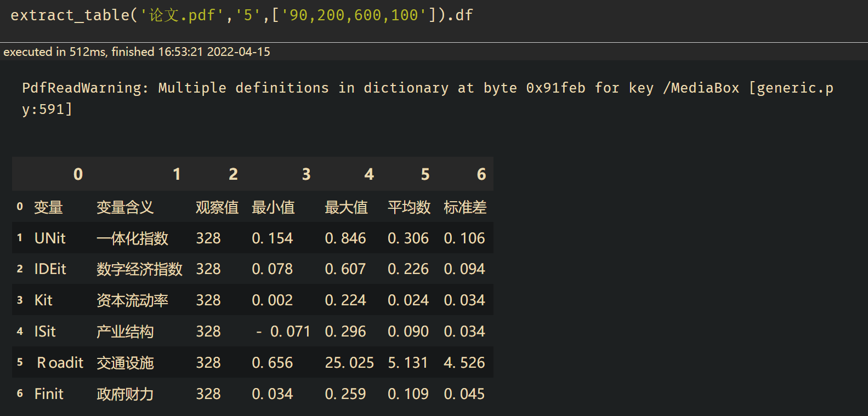Click the 0. 306 mean value
This screenshot has width=868, height=416.
(x=408, y=238)
